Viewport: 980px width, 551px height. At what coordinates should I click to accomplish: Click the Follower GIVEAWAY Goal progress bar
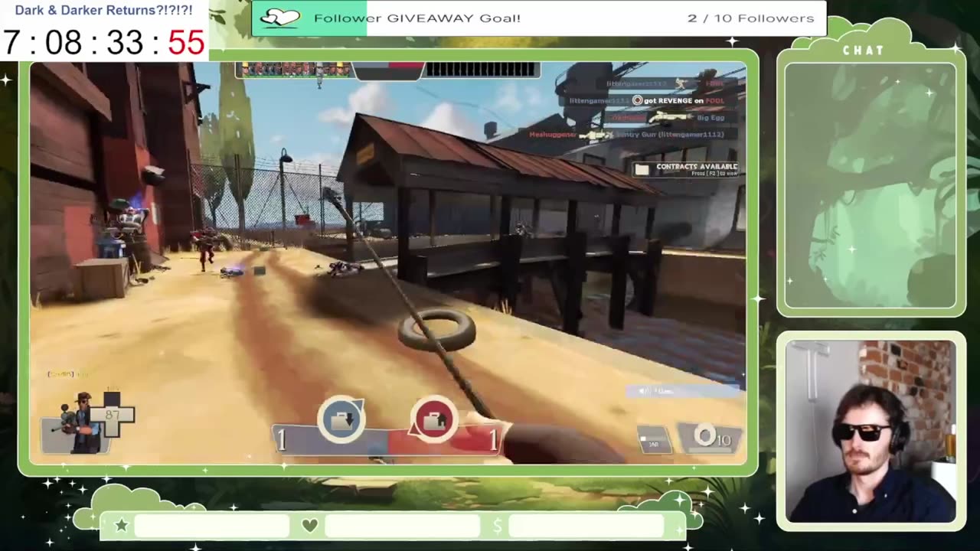[539, 18]
